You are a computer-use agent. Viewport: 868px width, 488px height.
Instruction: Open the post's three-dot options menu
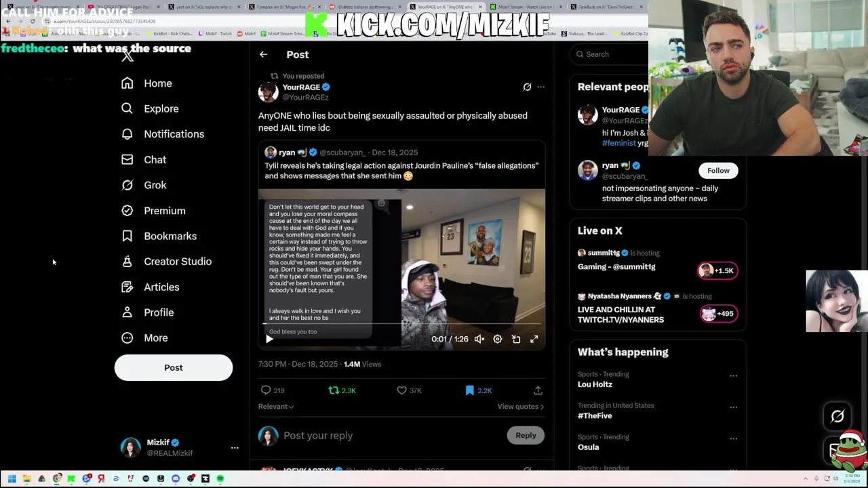(x=540, y=87)
